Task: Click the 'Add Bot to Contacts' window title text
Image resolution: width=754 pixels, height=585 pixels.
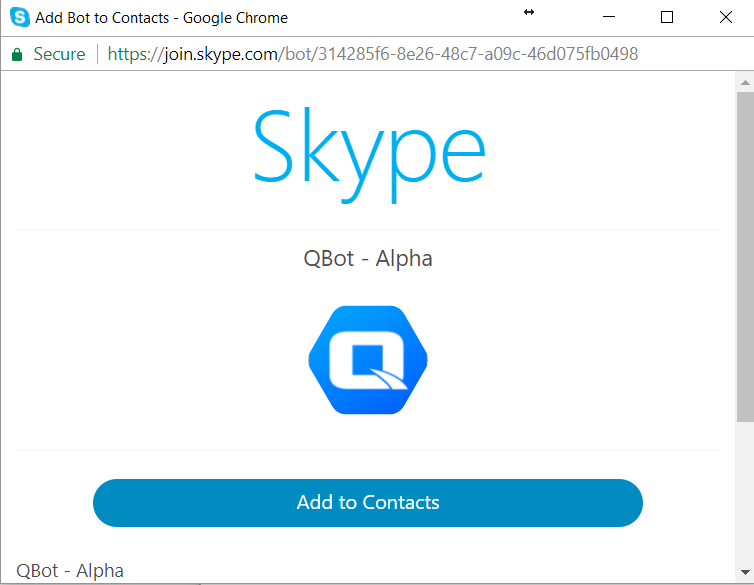Action: [x=102, y=18]
